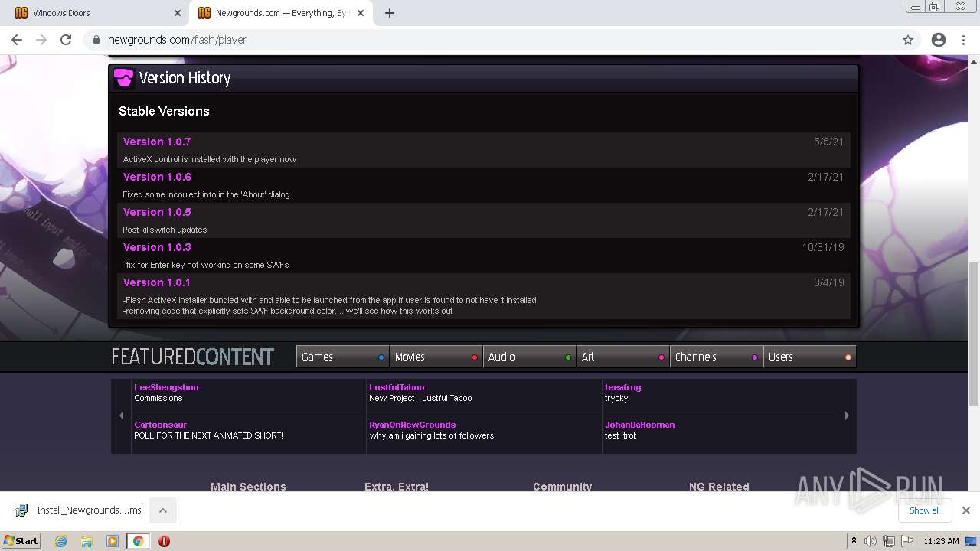
Task: Reload the Newgrounds page
Action: [x=66, y=40]
